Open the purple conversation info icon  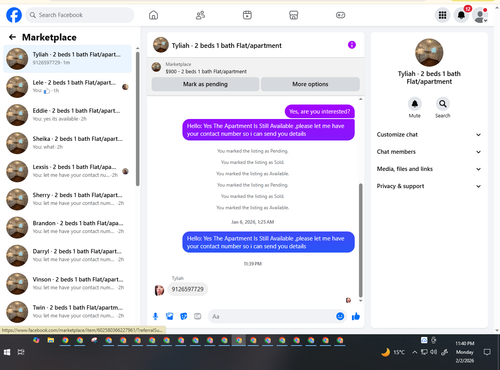coord(352,45)
